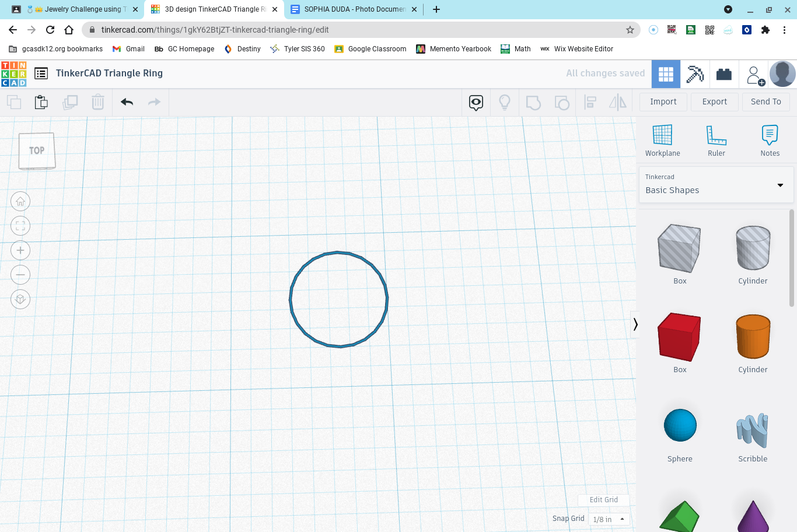
Task: Select the green Roof shape
Action: click(680, 517)
